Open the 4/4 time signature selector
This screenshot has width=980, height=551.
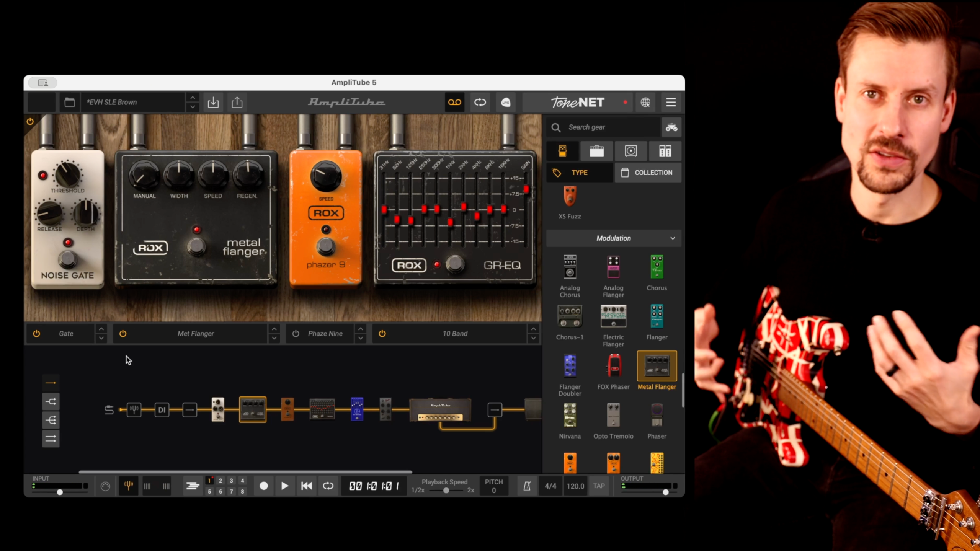click(550, 486)
